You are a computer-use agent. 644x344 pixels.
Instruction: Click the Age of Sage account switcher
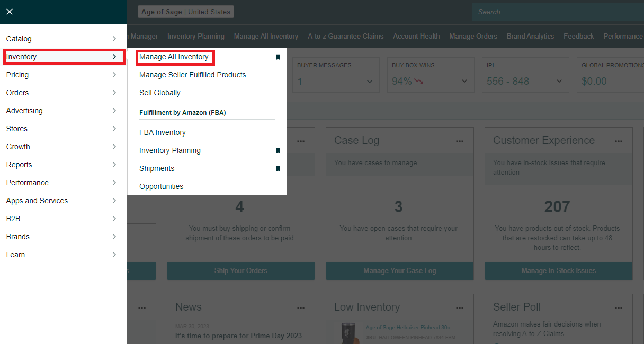[x=186, y=12]
